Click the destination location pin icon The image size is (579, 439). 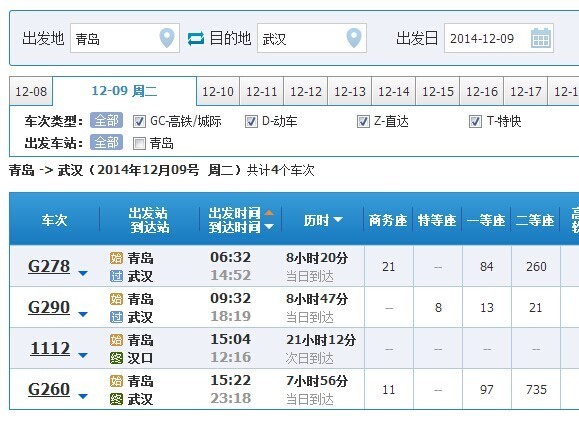click(x=354, y=38)
